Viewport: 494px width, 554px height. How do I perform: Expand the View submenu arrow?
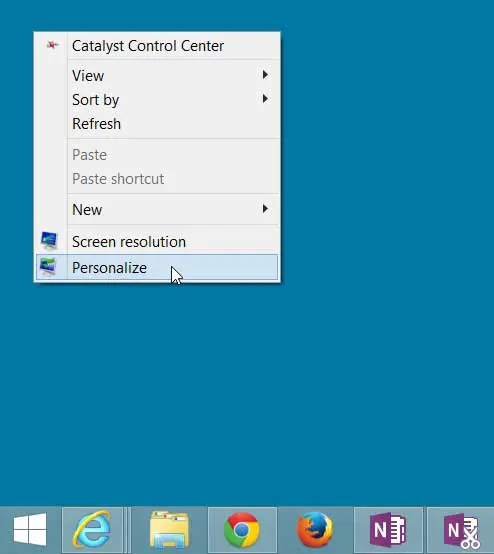point(265,75)
